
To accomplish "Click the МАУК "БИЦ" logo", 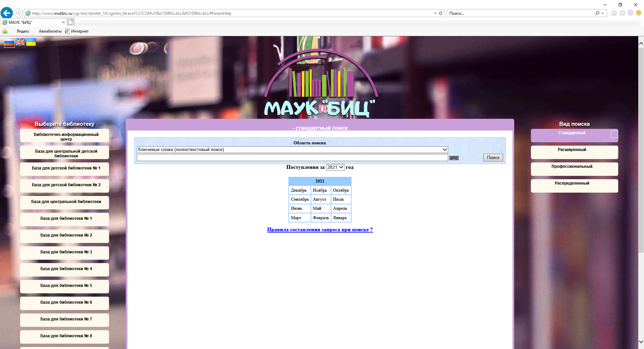I will pyautogui.click(x=320, y=84).
